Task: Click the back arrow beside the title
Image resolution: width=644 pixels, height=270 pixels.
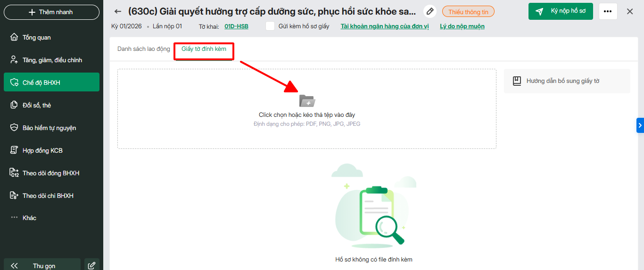Action: (118, 11)
